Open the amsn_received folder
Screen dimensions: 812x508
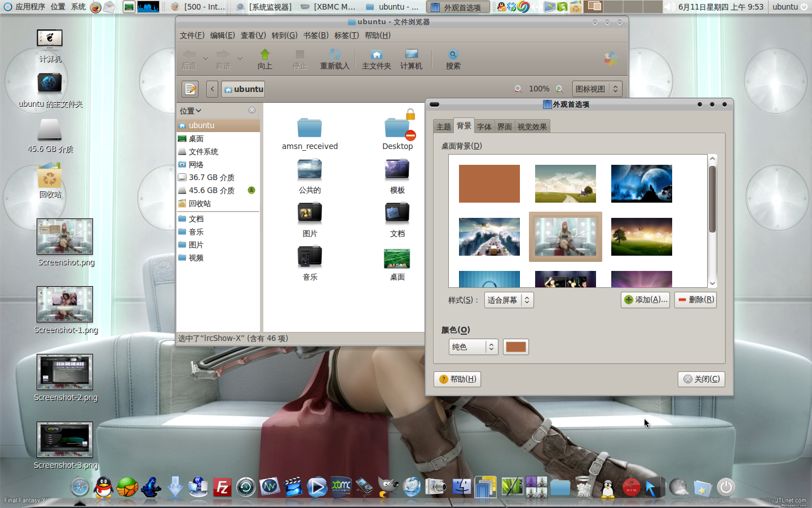(x=310, y=134)
